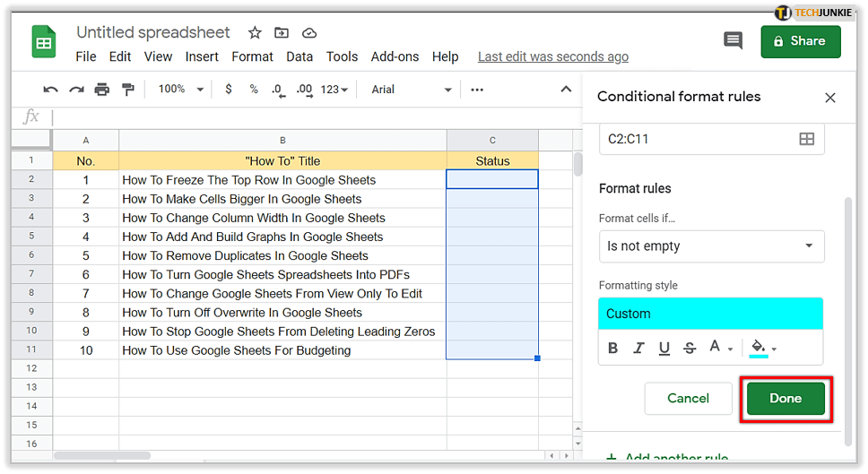This screenshot has width=868, height=474.
Task: Click the redo arrow in toolbar
Action: [x=76, y=90]
